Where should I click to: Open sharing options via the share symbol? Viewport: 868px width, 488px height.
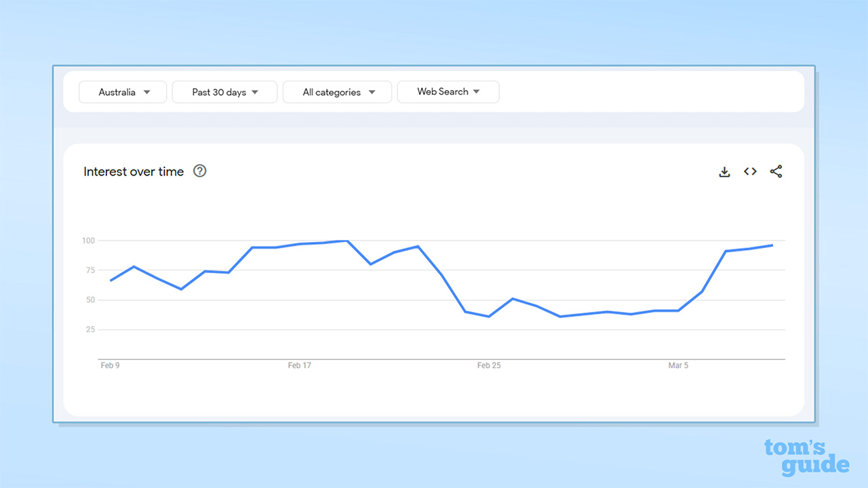tap(776, 171)
